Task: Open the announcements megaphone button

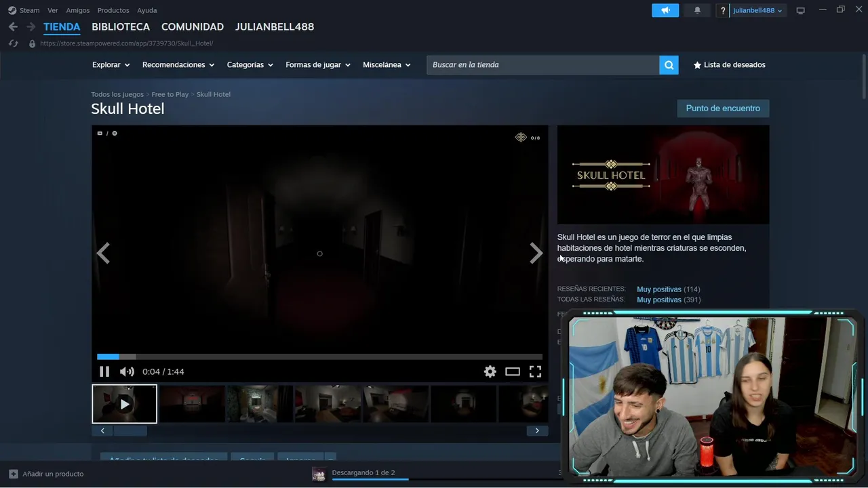Action: click(665, 10)
